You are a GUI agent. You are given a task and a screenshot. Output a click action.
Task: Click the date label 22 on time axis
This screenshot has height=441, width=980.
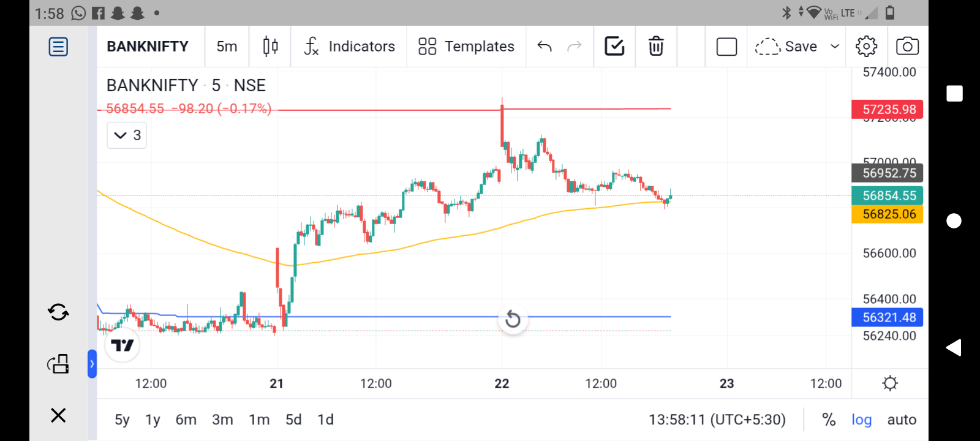click(x=502, y=383)
